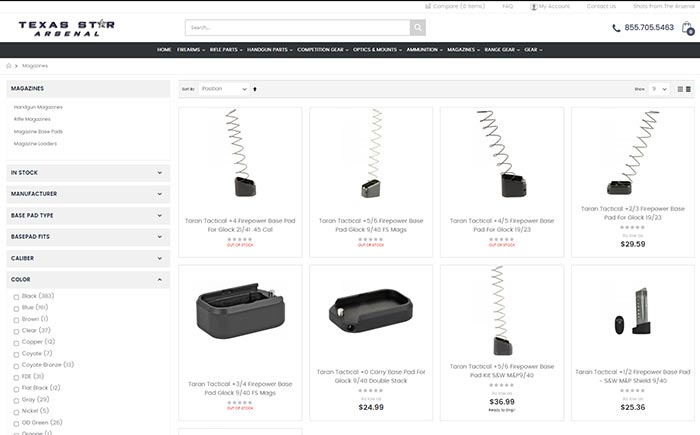Click the $24.99 price
The image size is (700, 435).
[371, 407]
